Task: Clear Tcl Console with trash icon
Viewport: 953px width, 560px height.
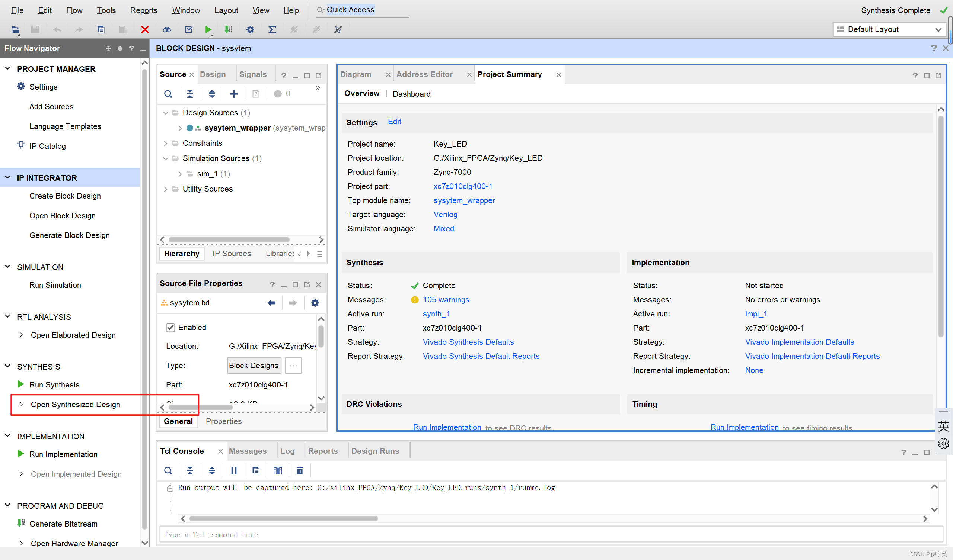Action: [x=300, y=470]
